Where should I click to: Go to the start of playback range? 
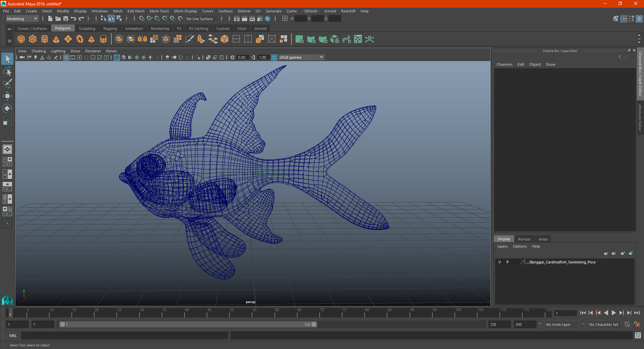[583, 313]
